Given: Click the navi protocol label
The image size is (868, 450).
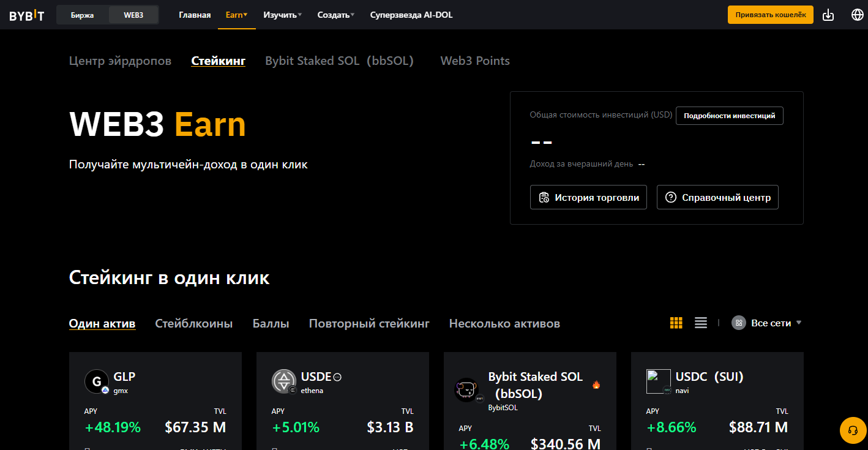Looking at the screenshot, I should (x=682, y=391).
